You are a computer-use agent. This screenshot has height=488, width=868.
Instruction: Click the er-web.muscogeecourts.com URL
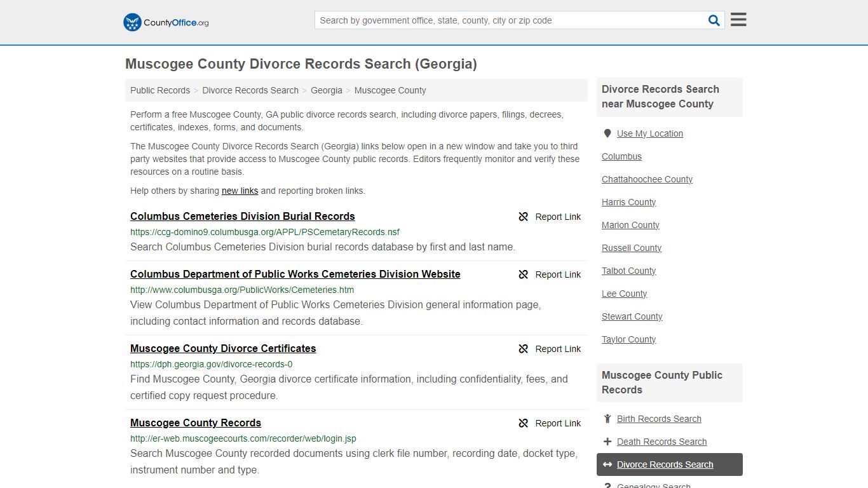coord(243,438)
